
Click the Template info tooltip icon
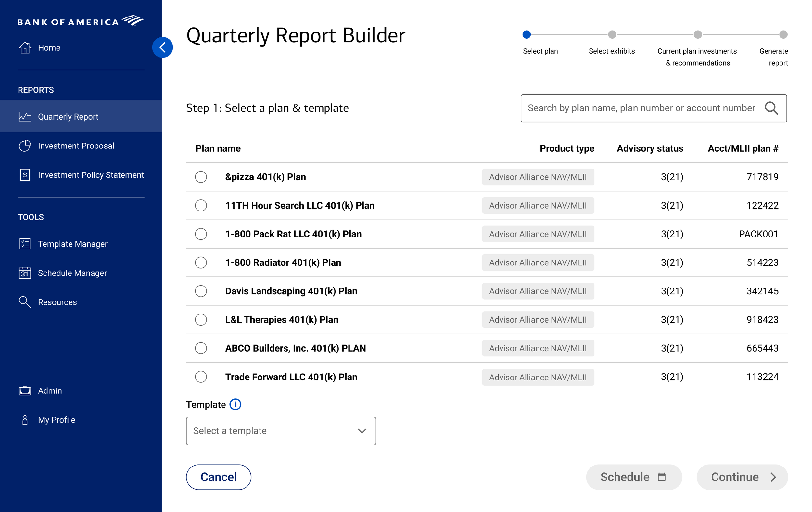(x=235, y=404)
